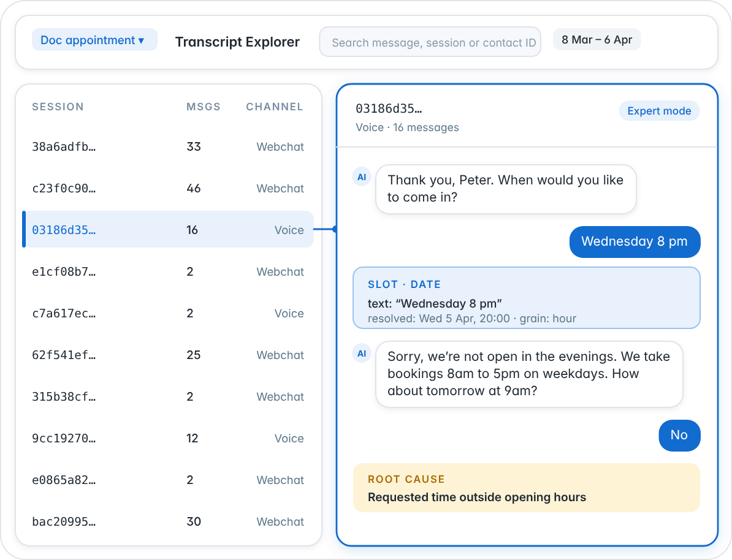Open the SLOT · DATE annotation card
The width and height of the screenshot is (732, 560).
point(527,298)
